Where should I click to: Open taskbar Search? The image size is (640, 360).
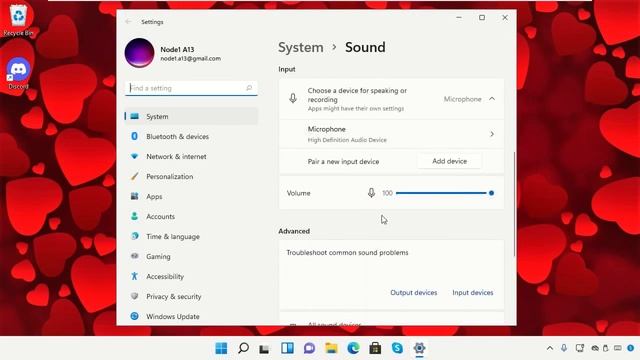(x=243, y=348)
